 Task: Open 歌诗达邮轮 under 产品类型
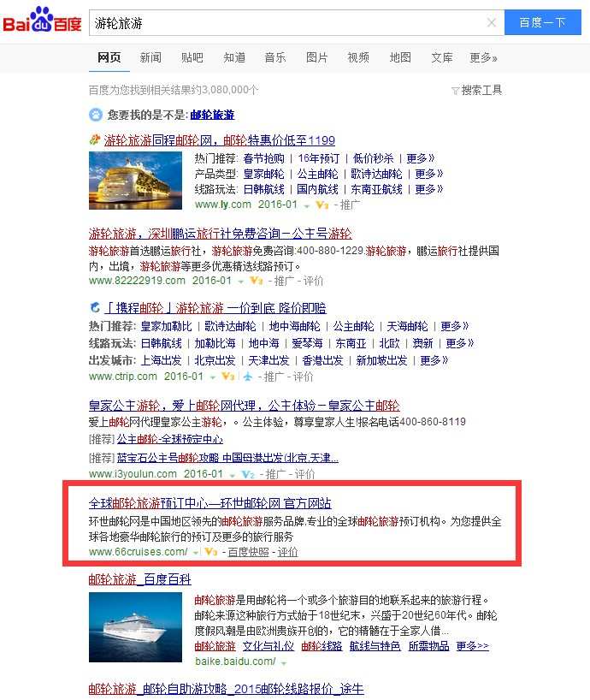(376, 174)
